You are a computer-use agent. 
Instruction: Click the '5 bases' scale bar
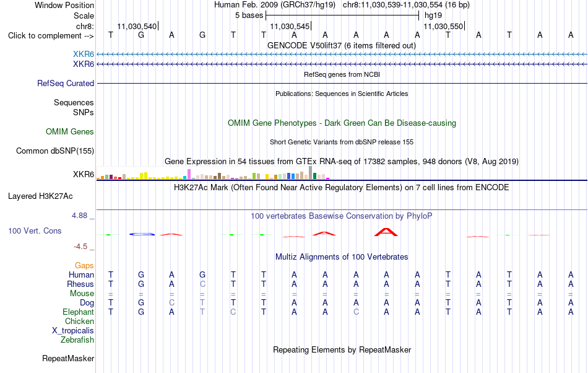click(x=342, y=15)
